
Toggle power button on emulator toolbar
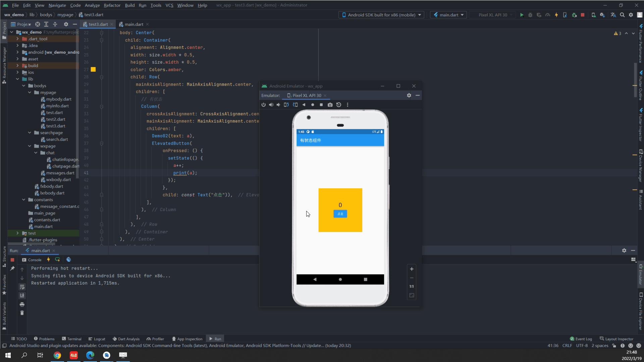tap(264, 105)
